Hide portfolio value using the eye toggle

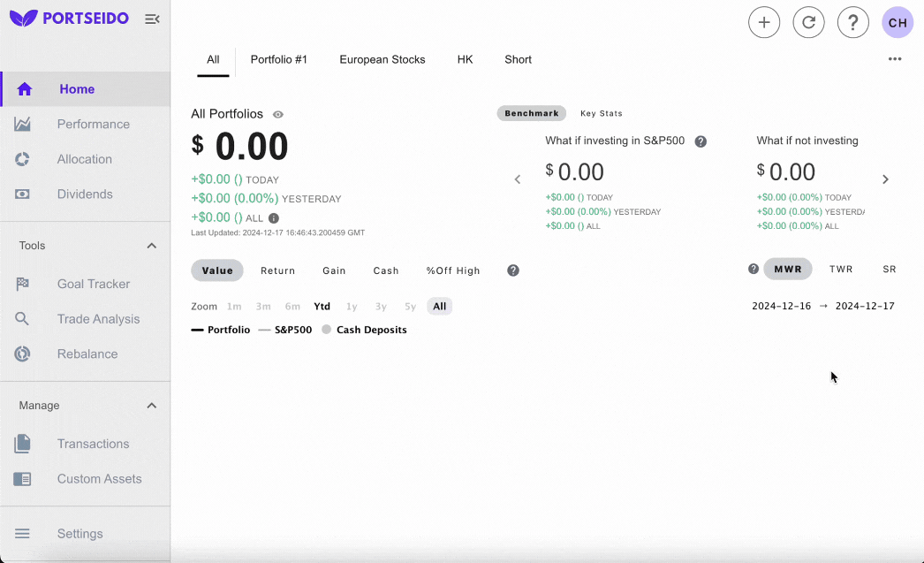(278, 114)
